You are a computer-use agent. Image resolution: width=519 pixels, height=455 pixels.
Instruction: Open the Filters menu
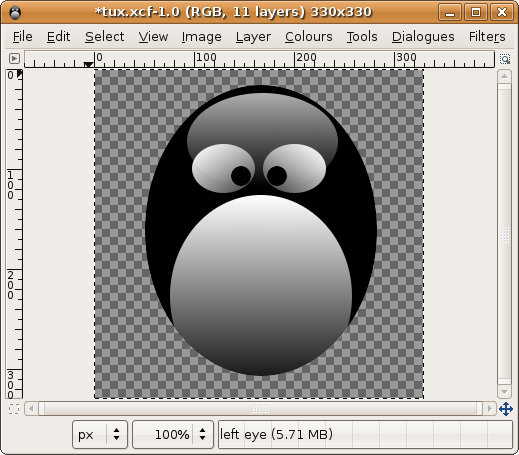(487, 37)
